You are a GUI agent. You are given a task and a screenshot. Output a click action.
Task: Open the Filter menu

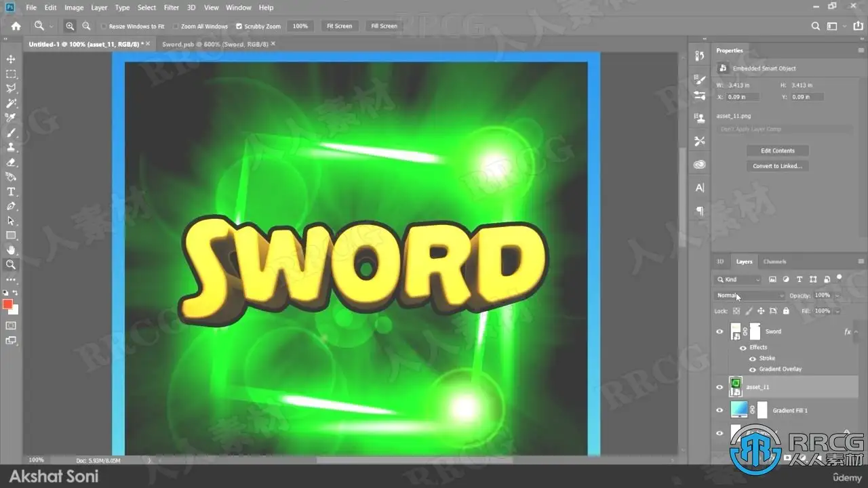click(x=172, y=7)
